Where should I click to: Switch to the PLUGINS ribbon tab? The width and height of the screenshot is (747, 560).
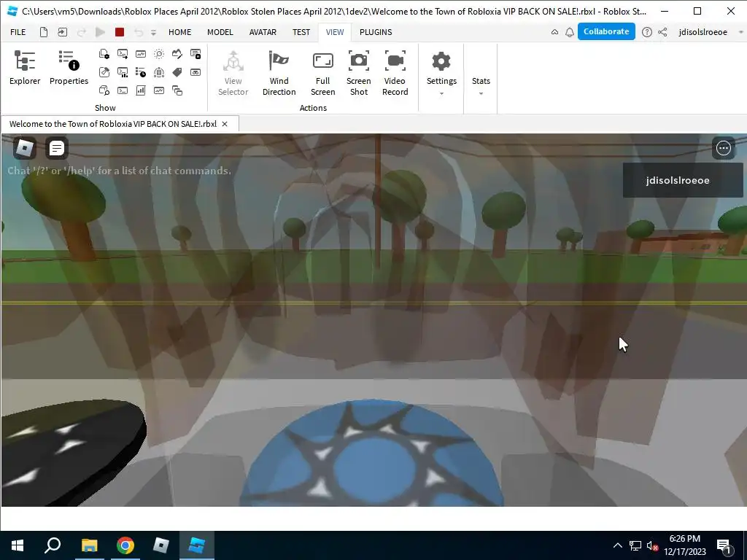point(376,32)
